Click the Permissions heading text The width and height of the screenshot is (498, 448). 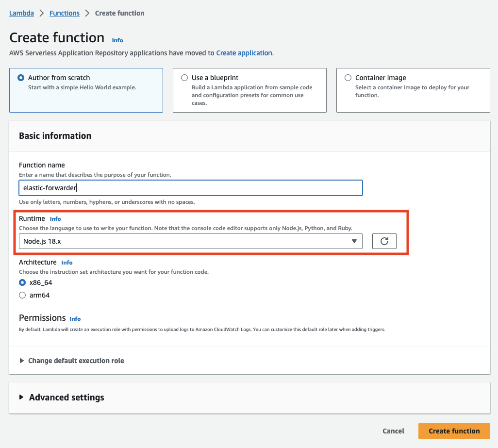[42, 318]
